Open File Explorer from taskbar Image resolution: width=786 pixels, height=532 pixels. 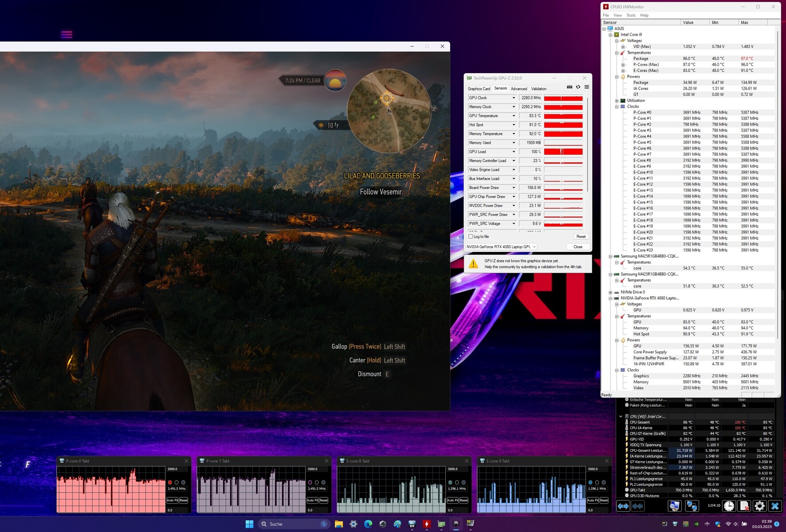(x=339, y=524)
